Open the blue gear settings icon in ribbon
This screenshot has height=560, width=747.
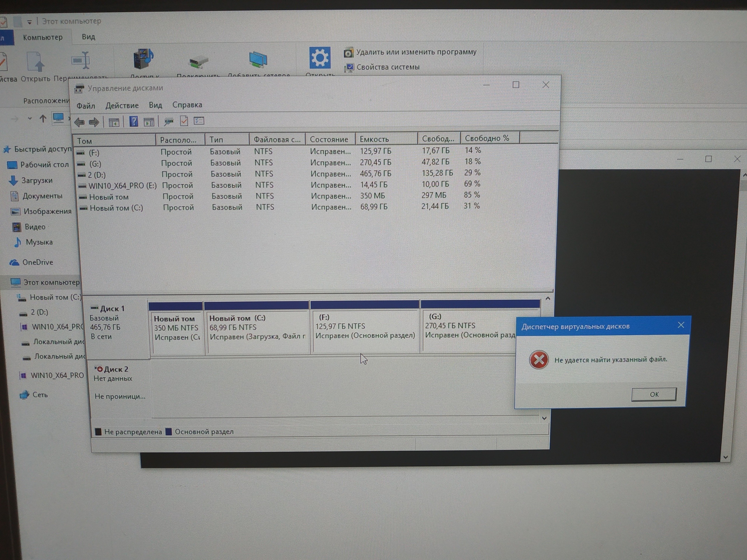click(320, 58)
